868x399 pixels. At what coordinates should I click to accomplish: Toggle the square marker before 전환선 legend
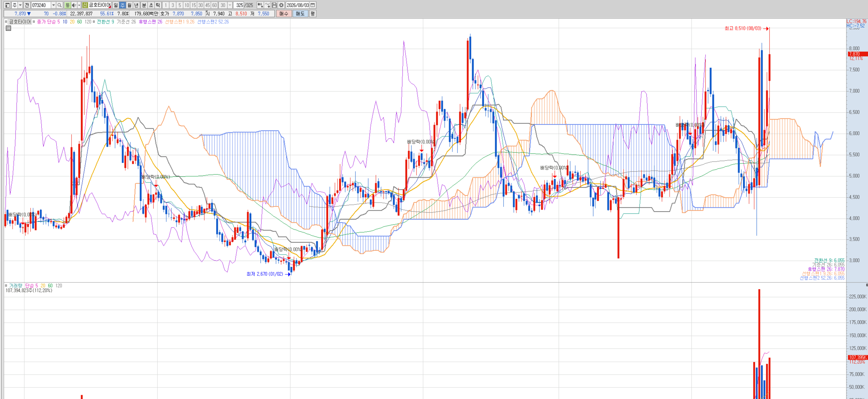[94, 21]
